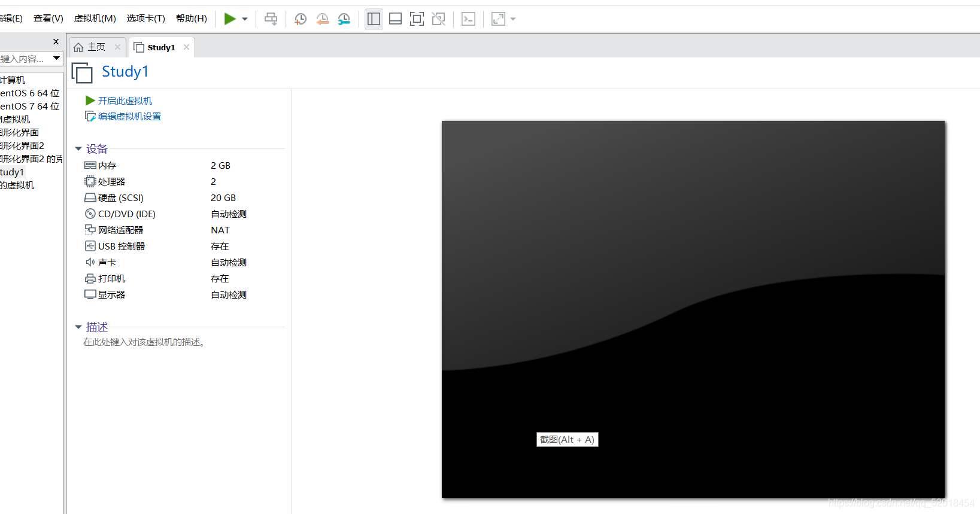Click the Study1 virtual machine preview screen
The image size is (980, 514).
tap(693, 309)
